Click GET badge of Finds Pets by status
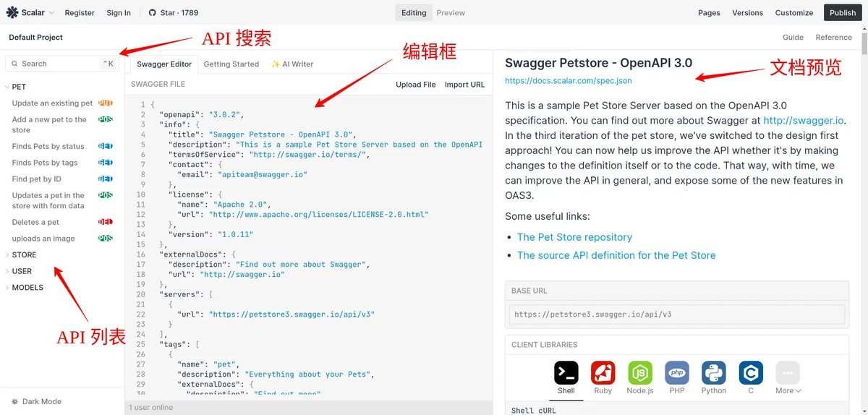 tap(106, 146)
